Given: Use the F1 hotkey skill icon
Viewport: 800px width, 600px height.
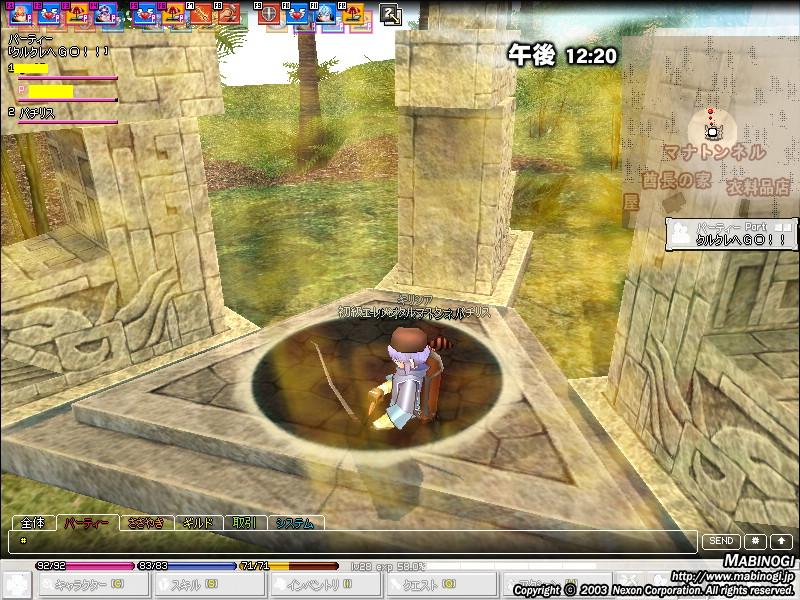Looking at the screenshot, I should click(20, 13).
